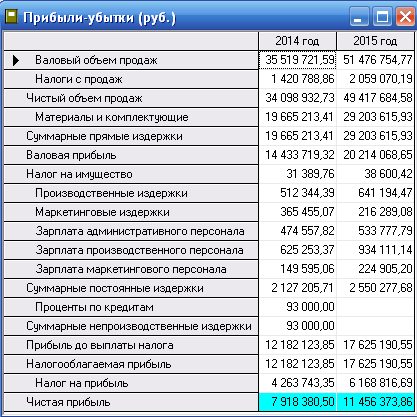Viewport: 417px width, 417px height.
Task: Click the 2015 cell in Материалы и комплектующие row
Action: point(375,117)
